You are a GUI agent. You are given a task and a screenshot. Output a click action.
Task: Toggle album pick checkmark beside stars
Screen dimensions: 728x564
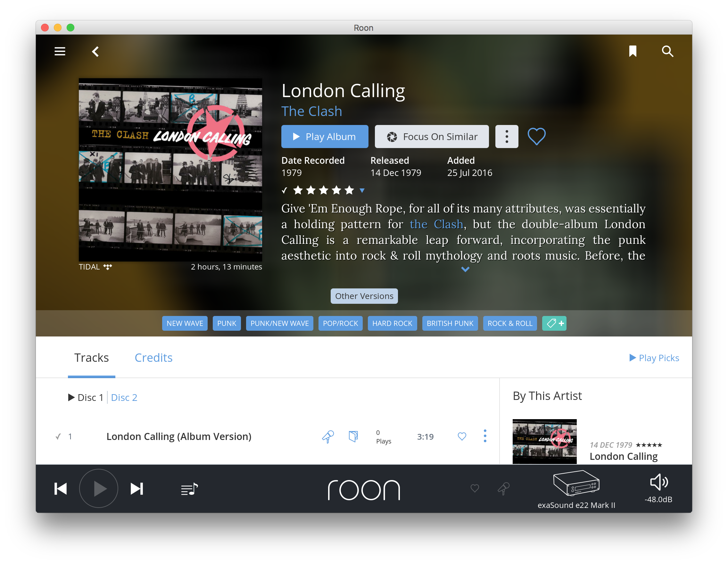pyautogui.click(x=284, y=190)
